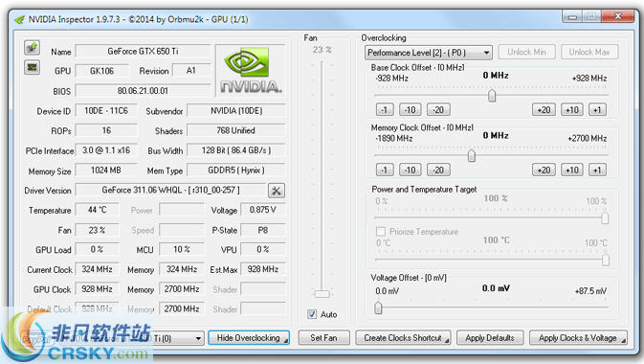Click the Memory Clock Offset slider thumb
644x364 pixels.
point(472,155)
